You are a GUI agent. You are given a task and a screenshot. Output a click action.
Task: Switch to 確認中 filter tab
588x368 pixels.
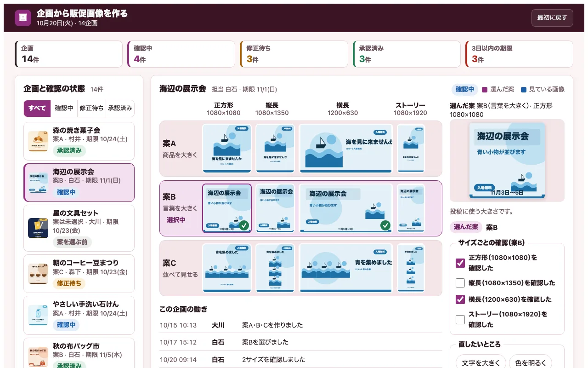pos(64,109)
